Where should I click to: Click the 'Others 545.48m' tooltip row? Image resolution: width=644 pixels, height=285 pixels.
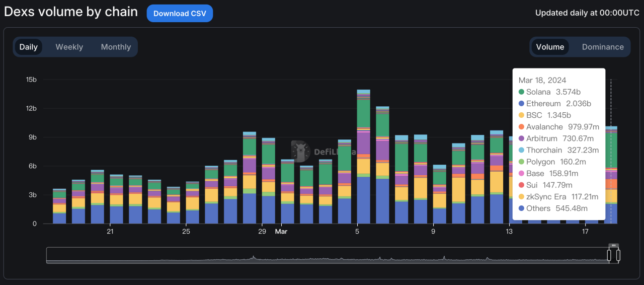click(554, 208)
